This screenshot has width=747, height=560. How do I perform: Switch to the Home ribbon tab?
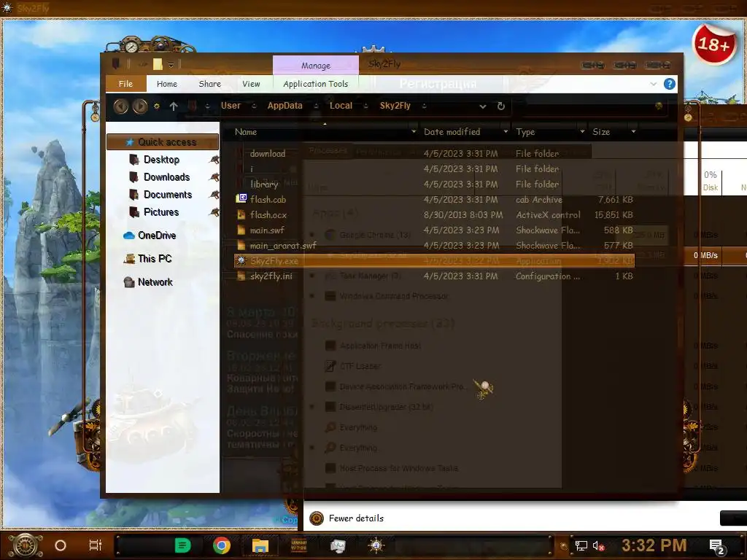pos(167,84)
